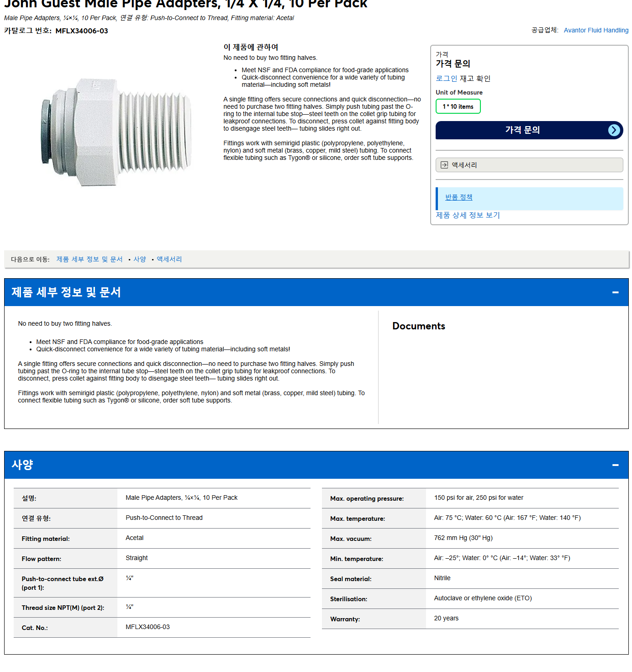Image resolution: width=632 pixels, height=672 pixels.
Task: Collapse the 제품 세부 정보 및 문서 section
Action: [615, 292]
